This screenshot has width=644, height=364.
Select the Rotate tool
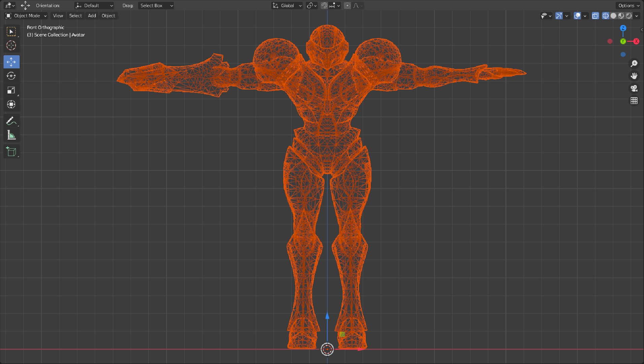coord(11,76)
